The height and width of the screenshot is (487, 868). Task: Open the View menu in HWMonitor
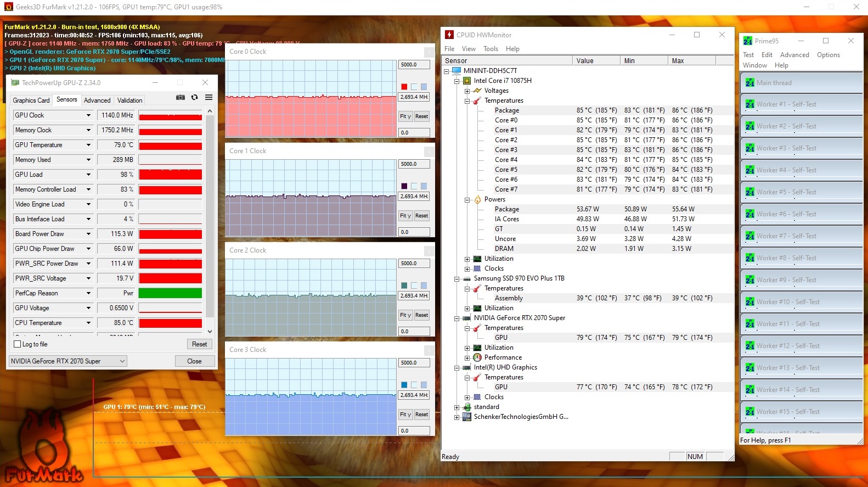(469, 49)
